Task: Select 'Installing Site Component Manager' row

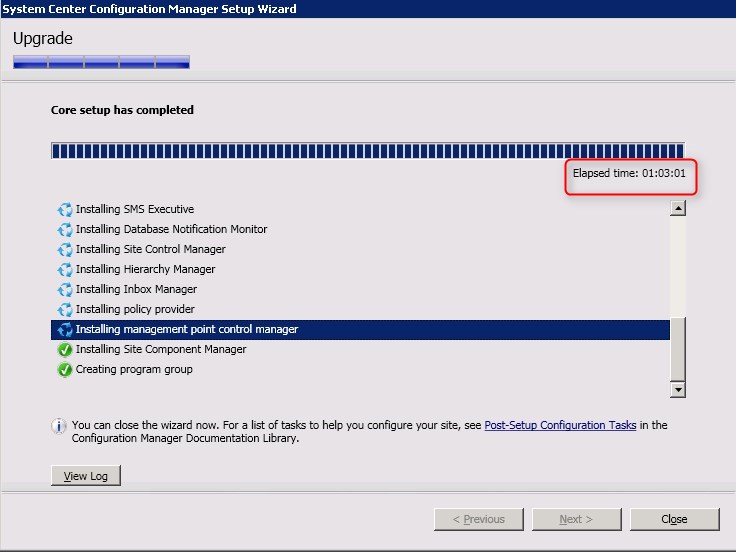Action: click(360, 350)
